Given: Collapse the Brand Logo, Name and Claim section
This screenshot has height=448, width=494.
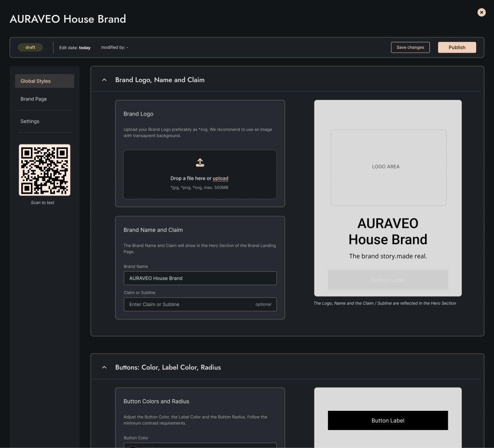Looking at the screenshot, I should coord(104,80).
